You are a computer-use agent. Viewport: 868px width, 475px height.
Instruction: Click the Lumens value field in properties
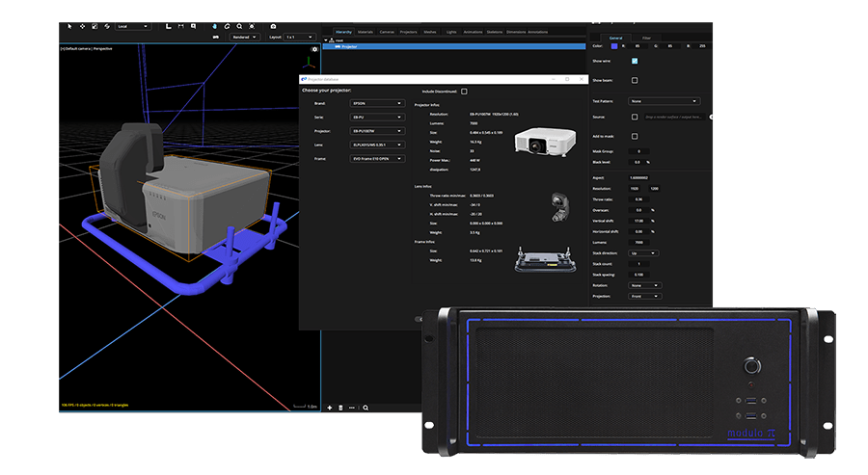(638, 242)
